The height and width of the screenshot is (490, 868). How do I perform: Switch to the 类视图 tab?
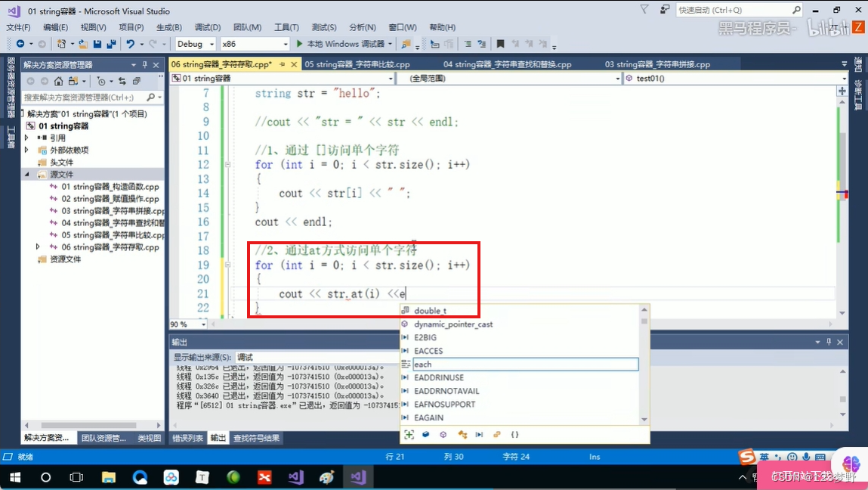tap(150, 438)
